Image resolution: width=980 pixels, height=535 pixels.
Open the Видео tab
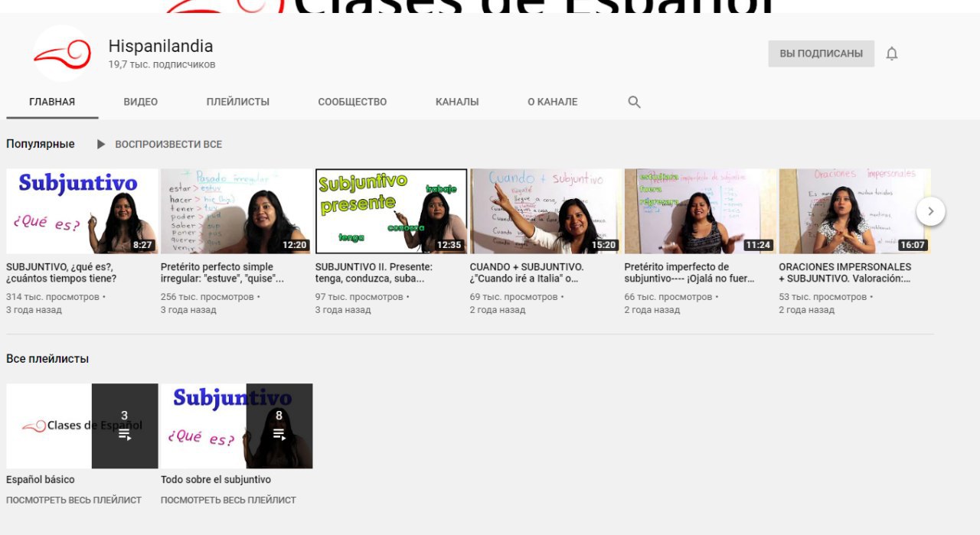pos(141,102)
